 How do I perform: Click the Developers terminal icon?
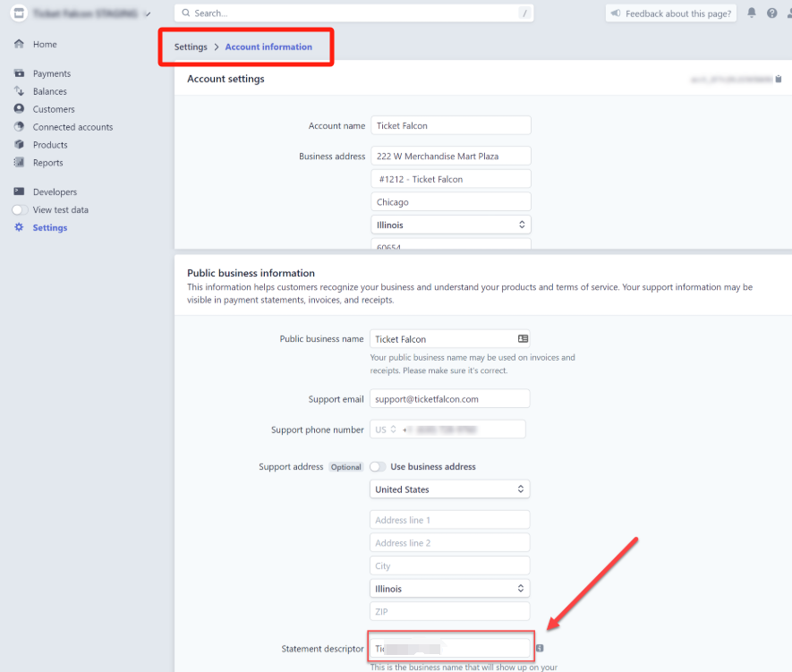pyautogui.click(x=19, y=191)
